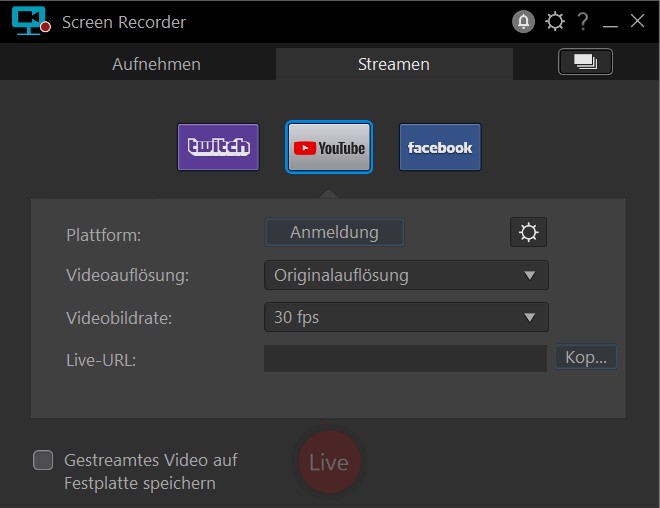Enable Gestreamtes Video auf Festplatte speichern checkbox
This screenshot has width=660, height=508.
[43, 460]
